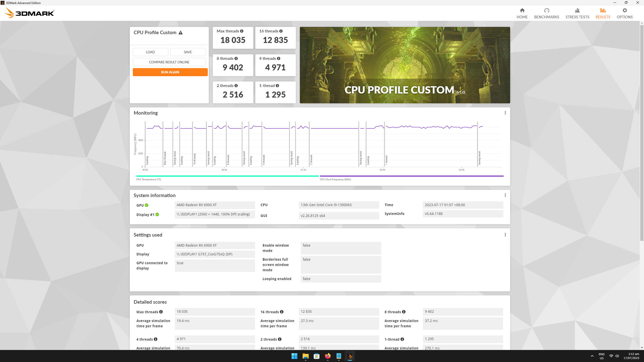Open the Monitoring panel three-dot menu
The width and height of the screenshot is (644, 362).
pyautogui.click(x=505, y=113)
